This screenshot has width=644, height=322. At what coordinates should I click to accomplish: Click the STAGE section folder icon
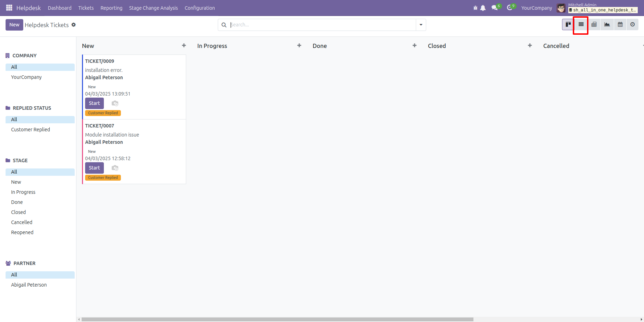click(8, 160)
